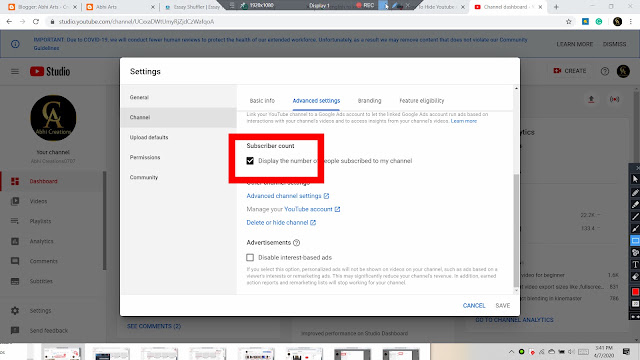
Task: Select the cursor tool in annotation toolbar
Action: pyautogui.click(x=635, y=179)
